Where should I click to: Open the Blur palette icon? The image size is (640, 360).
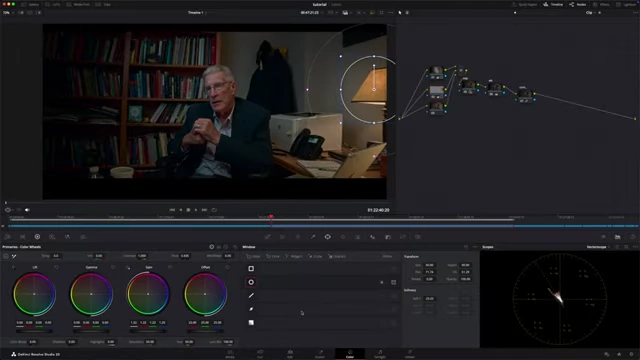[373, 237]
